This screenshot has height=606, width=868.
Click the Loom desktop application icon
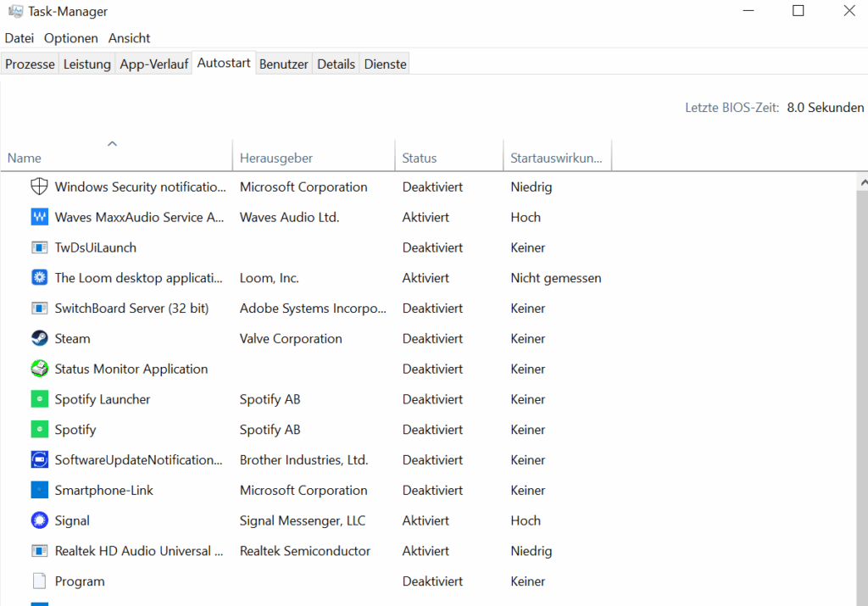[39, 278]
